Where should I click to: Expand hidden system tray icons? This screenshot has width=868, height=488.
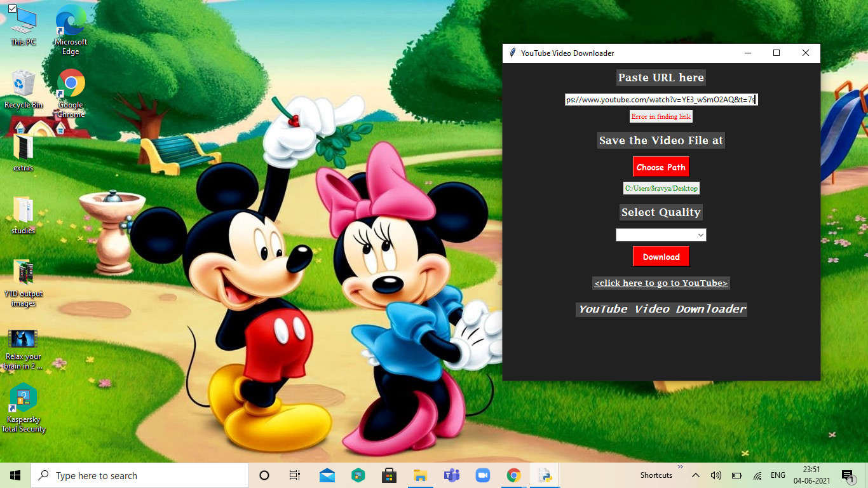[695, 475]
